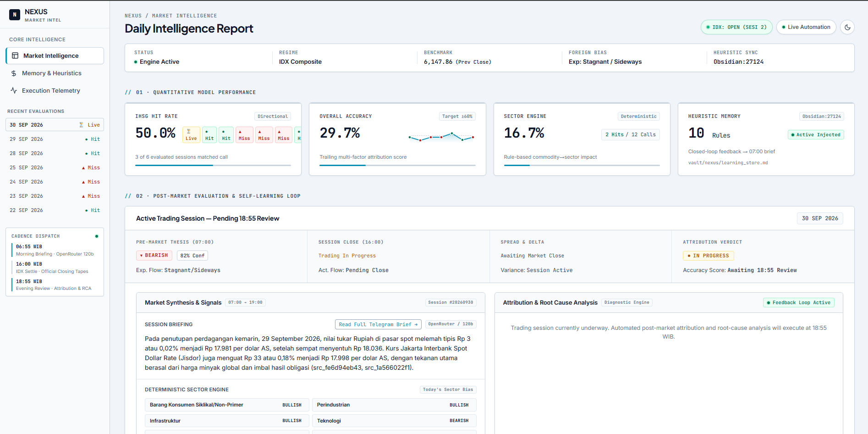
Task: Click the 50.0% hit rate figure
Action: pos(155,133)
